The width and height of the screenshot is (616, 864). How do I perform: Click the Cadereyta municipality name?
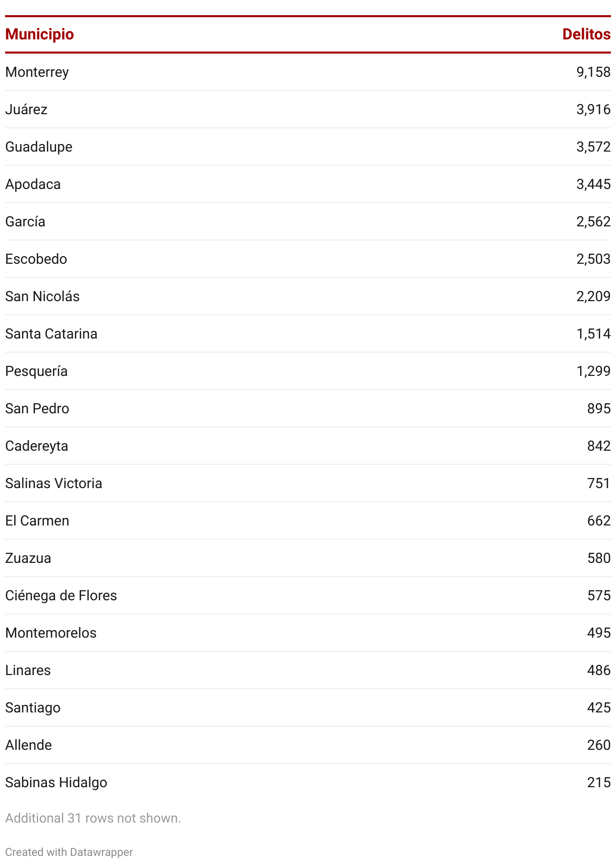pos(36,446)
